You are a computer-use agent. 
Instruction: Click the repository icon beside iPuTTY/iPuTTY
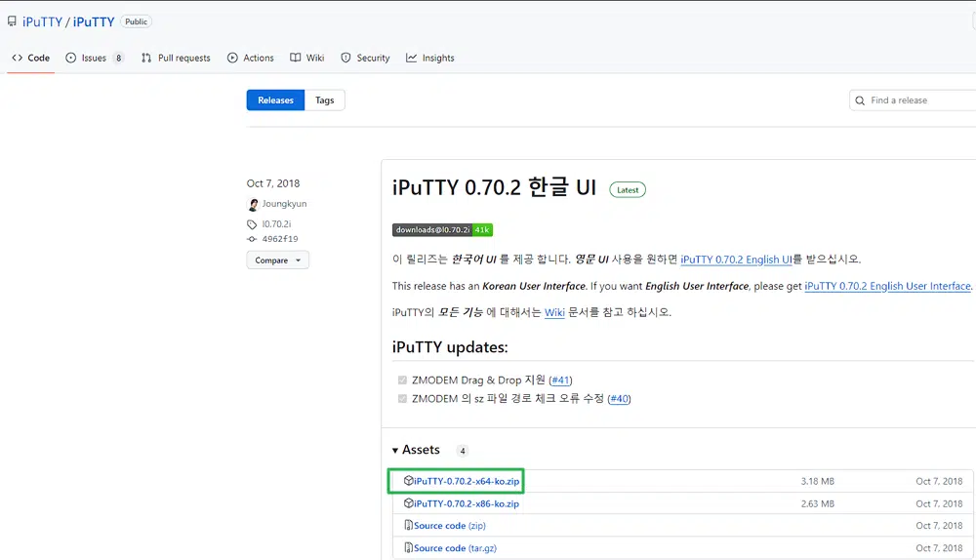coord(12,21)
